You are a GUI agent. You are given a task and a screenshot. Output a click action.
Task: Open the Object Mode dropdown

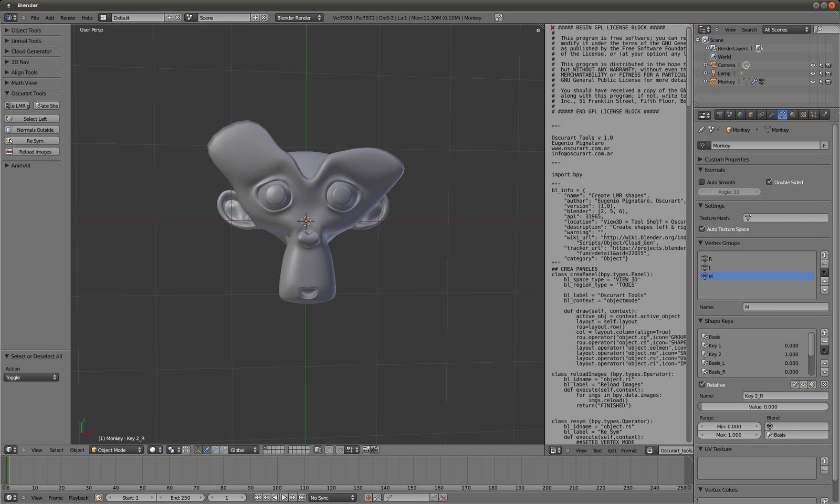pos(116,450)
